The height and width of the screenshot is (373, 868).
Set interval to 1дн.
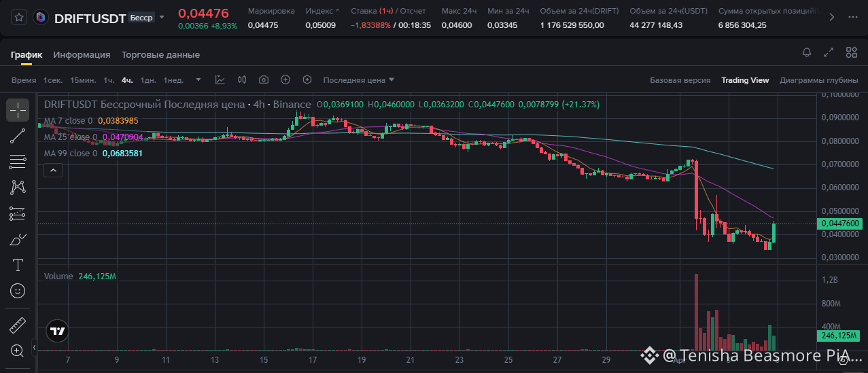pos(148,80)
